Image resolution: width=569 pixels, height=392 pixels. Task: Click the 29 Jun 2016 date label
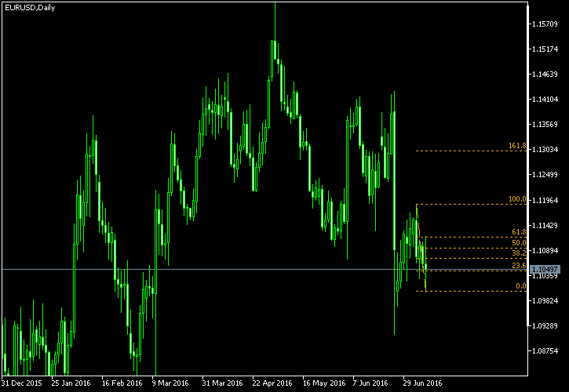pos(423,383)
